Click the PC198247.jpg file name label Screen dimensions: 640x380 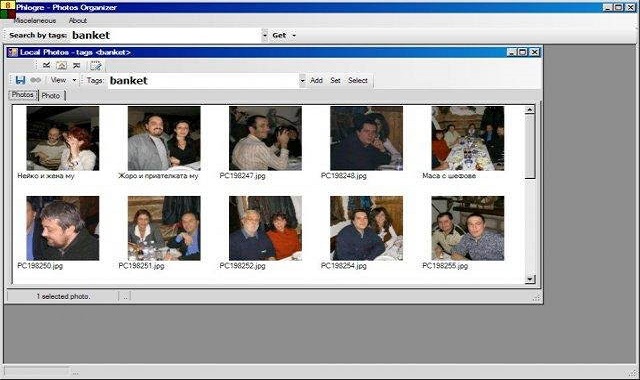242,176
